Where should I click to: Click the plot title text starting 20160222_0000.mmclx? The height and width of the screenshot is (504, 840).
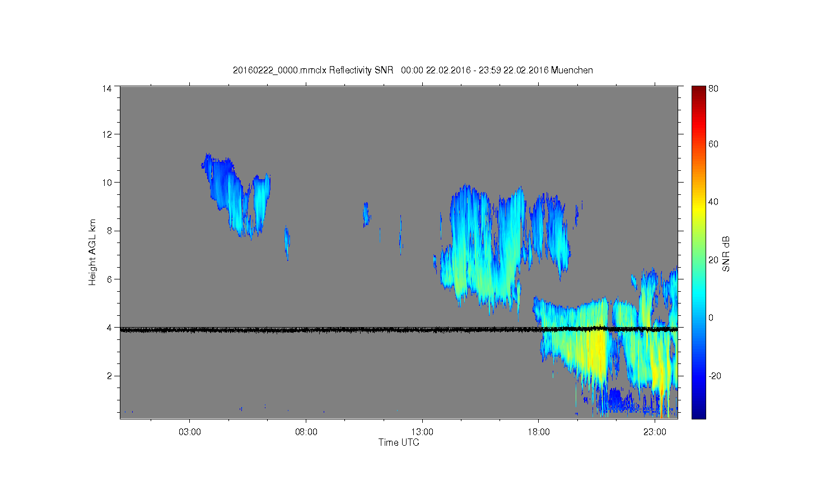point(413,70)
